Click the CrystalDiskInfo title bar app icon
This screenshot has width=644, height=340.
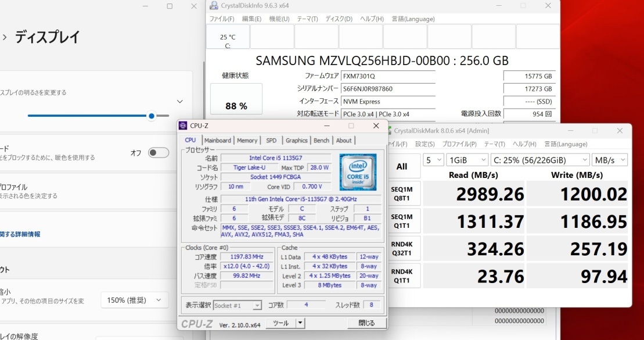[214, 5]
